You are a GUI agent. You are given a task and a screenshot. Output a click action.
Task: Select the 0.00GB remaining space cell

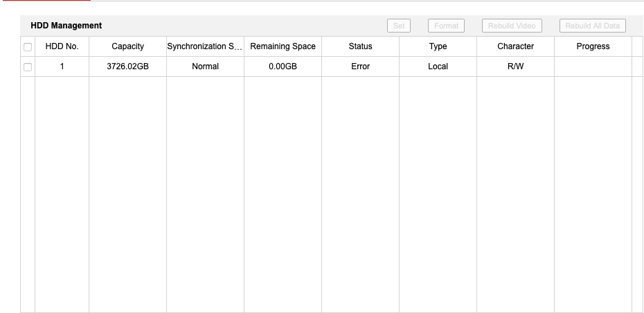click(x=283, y=66)
